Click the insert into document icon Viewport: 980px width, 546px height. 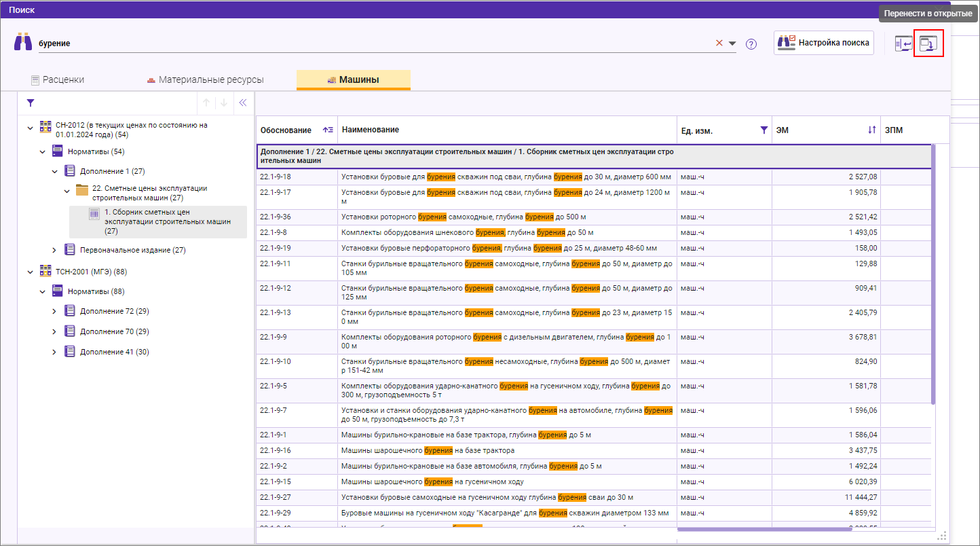coord(903,43)
